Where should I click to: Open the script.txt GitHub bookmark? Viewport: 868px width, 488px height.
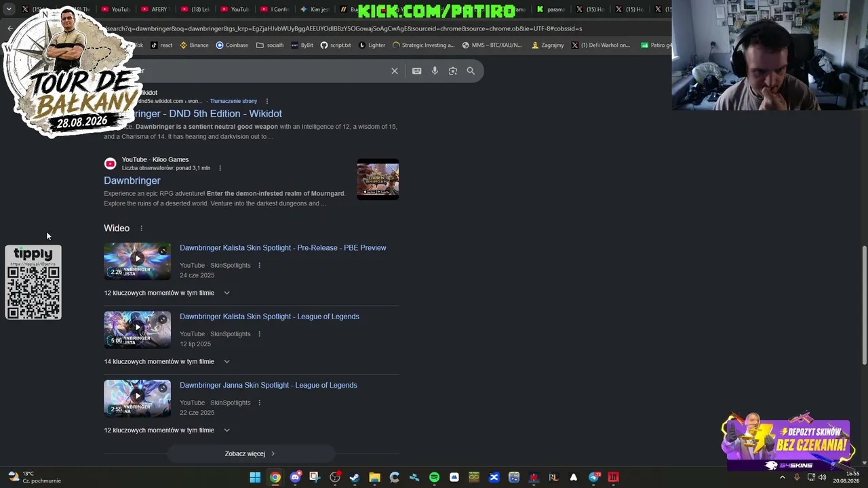tap(336, 45)
